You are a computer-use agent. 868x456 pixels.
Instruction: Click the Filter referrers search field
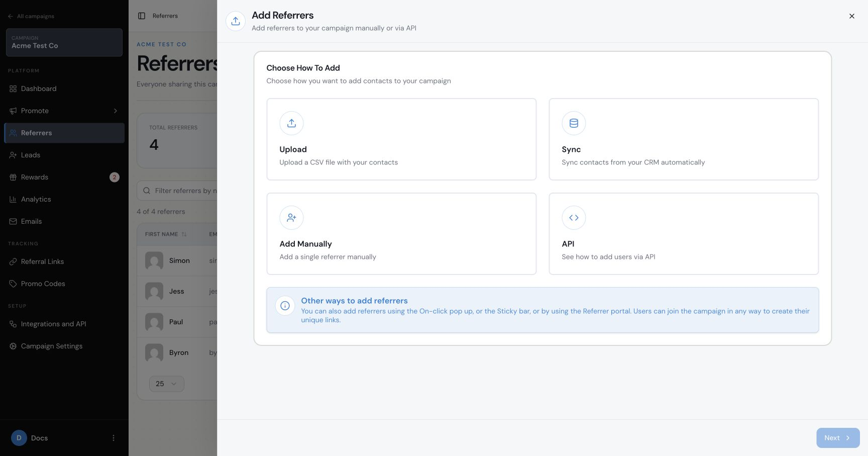[177, 191]
